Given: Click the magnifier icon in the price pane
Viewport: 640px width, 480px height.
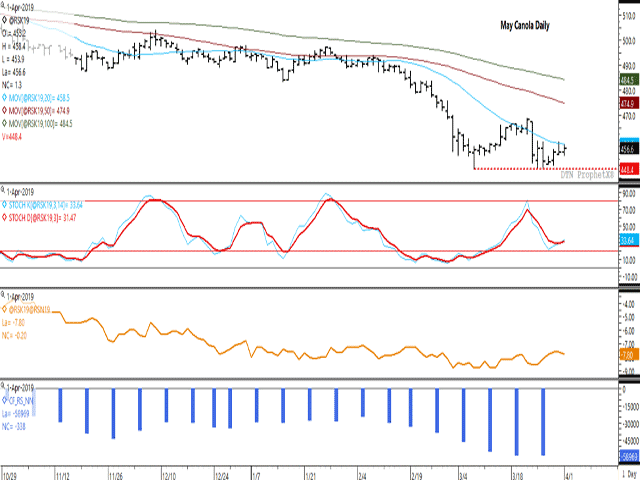Looking at the screenshot, I should tap(3, 6).
